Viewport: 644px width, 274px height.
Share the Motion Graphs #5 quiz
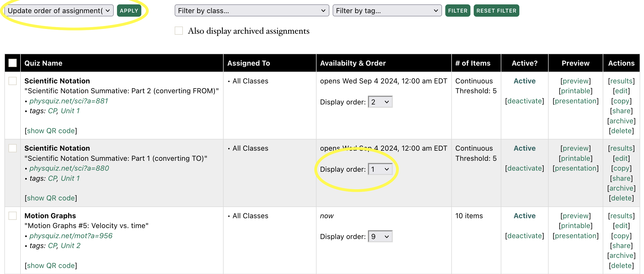(x=621, y=246)
